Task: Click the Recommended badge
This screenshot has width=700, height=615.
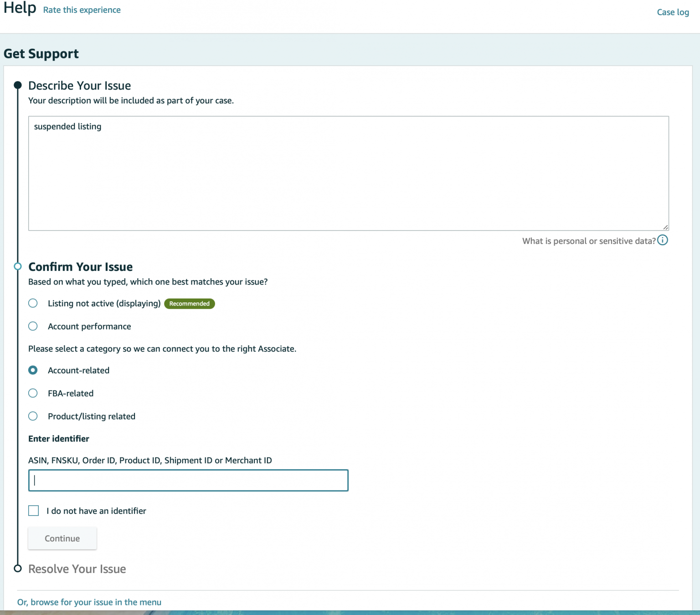Action: [189, 303]
